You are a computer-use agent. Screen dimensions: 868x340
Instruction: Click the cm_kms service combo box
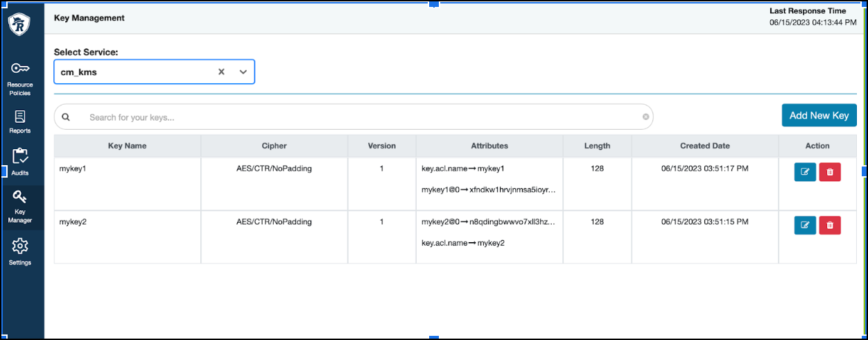click(132, 71)
